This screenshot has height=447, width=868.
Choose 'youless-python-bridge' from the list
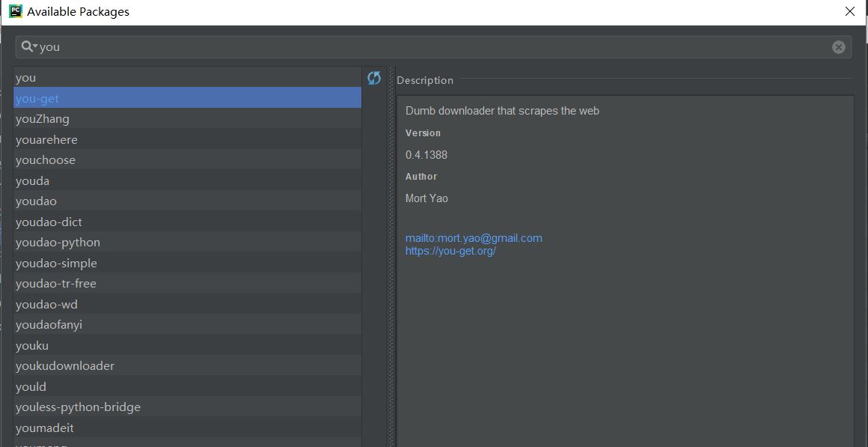[x=78, y=407]
